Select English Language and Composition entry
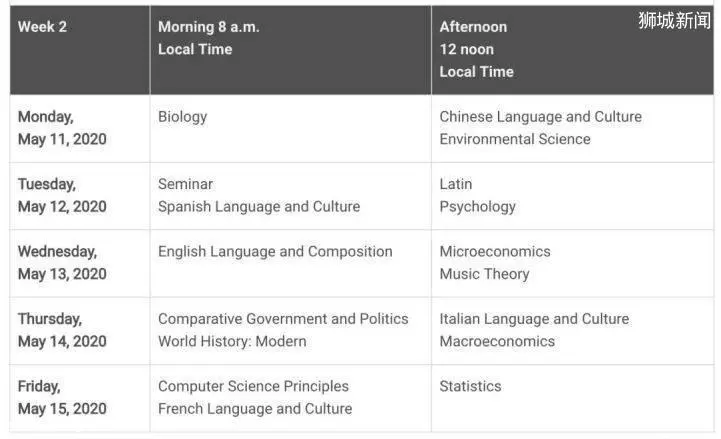 coord(275,251)
